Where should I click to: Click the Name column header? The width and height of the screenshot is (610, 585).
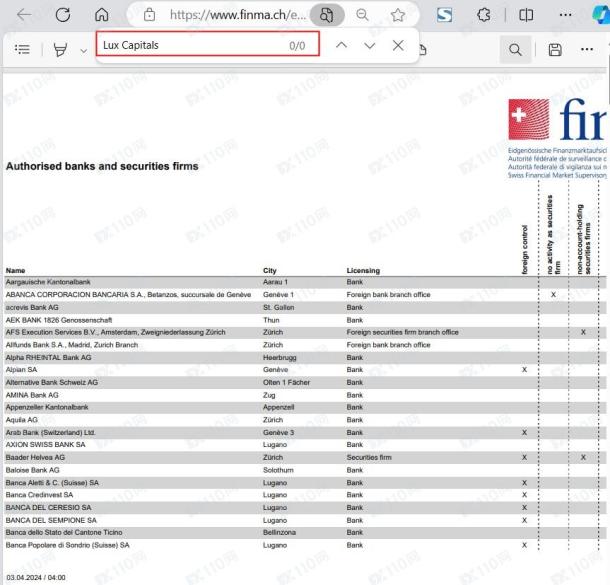(15, 270)
